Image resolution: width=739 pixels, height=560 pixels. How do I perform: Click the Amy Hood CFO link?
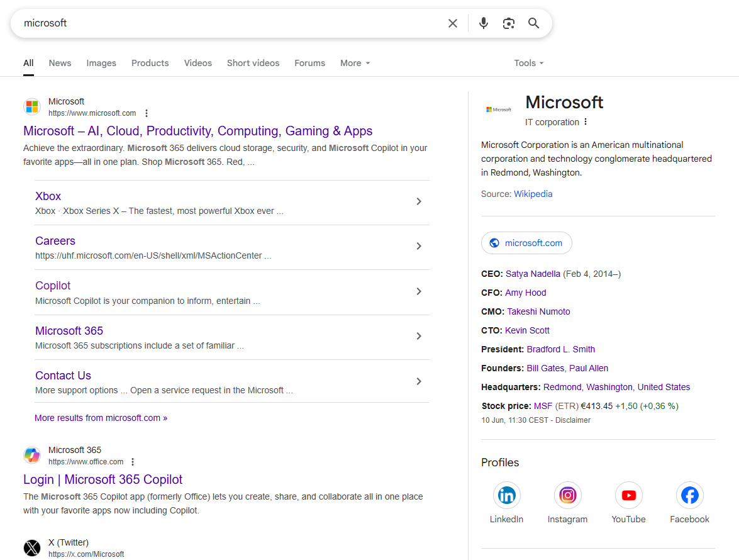(x=526, y=293)
